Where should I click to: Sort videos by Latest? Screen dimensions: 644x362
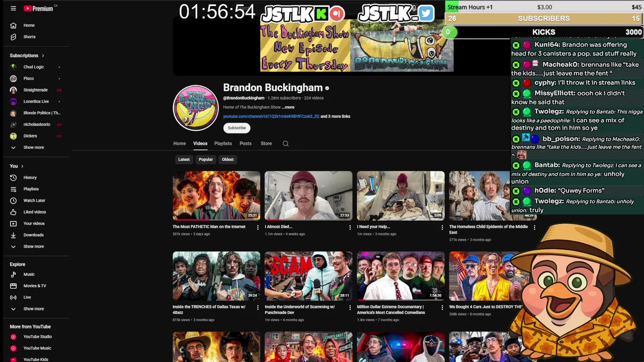tap(184, 159)
